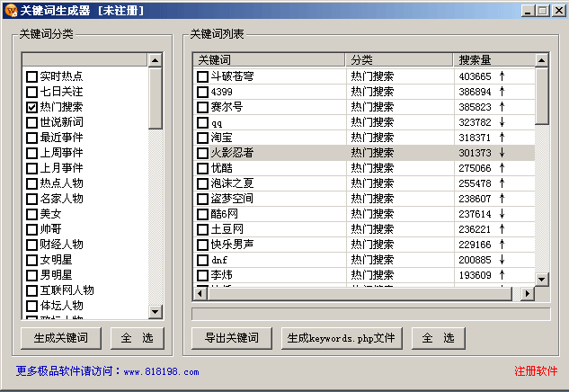Screen dimensions: 569x392
Task: Tick the 4399 keyword checkbox
Action: pyautogui.click(x=202, y=92)
